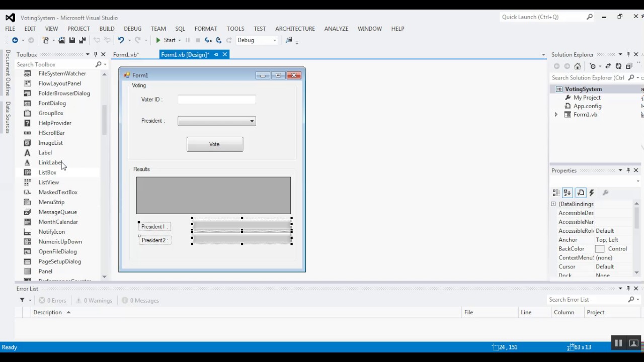Open the President combo box dropdown
Screen dimensions: 644x362
point(252,121)
